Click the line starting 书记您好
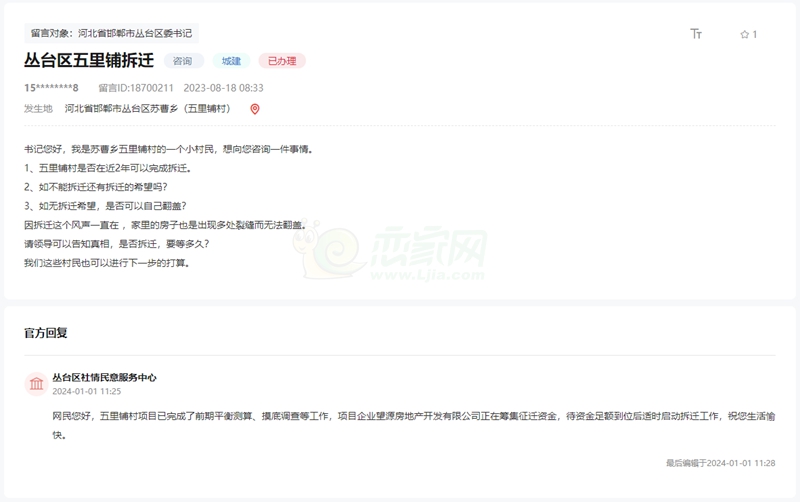 168,149
